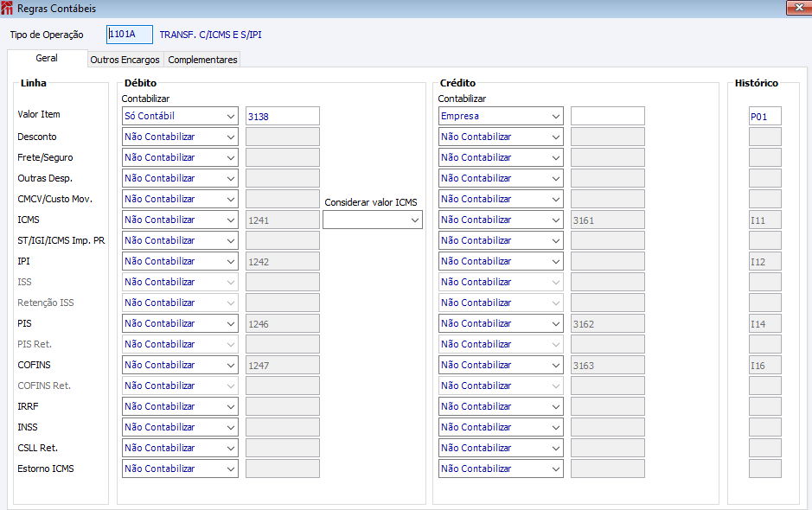The width and height of the screenshot is (812, 510).
Task: Click the PIS Histórico field I14
Action: pos(765,323)
